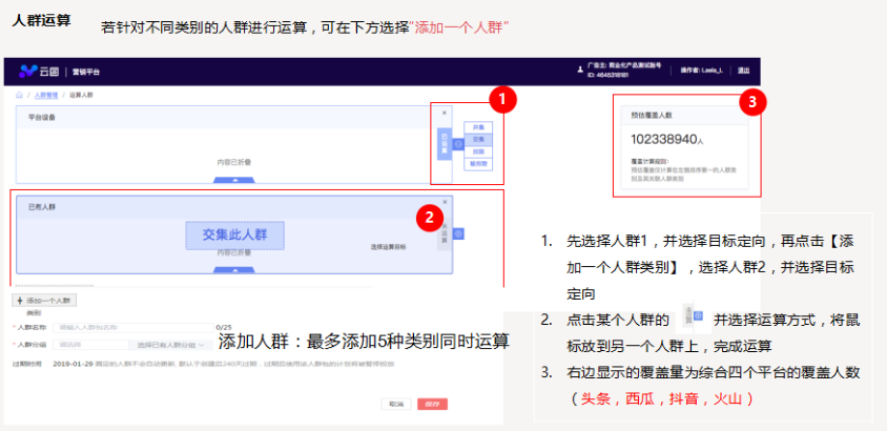This screenshot has width=889, height=431.
Task: Click the 广告主 account name in header
Action: click(x=624, y=66)
